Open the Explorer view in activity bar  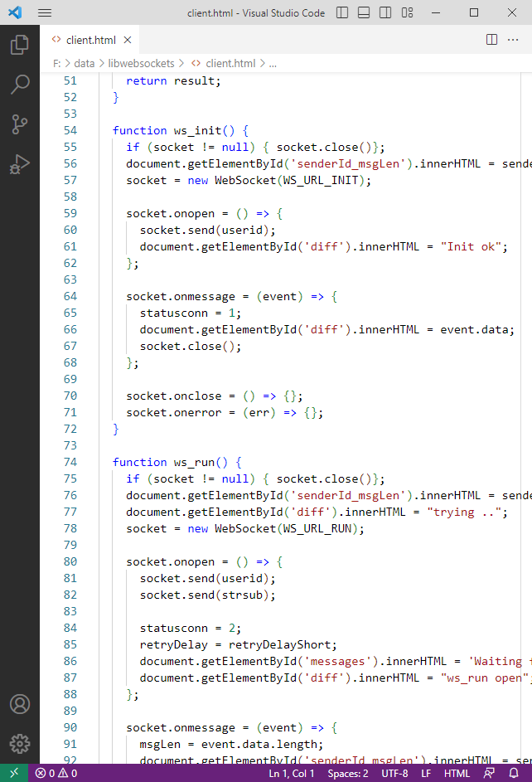pos(19,45)
